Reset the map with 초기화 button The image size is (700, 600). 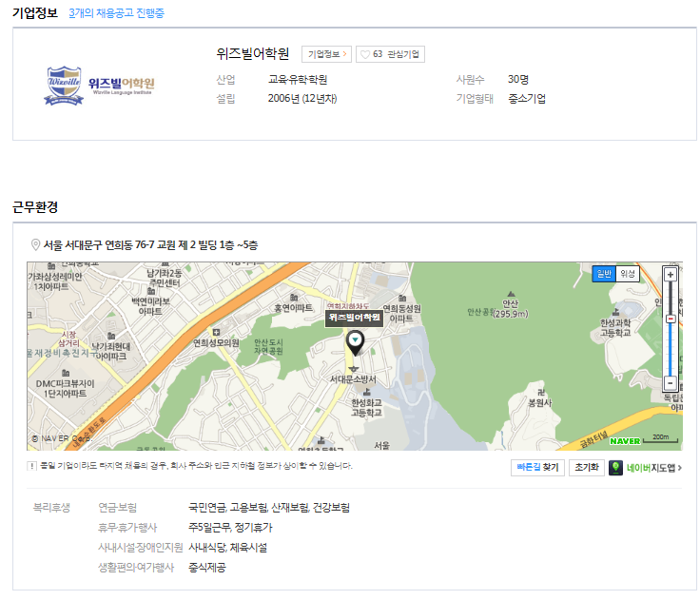click(x=587, y=468)
